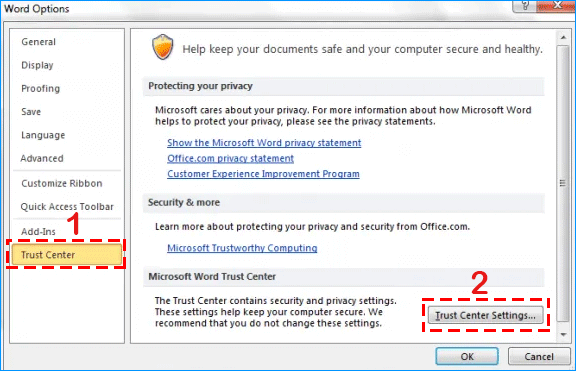Click the Help question mark icon
576x371 pixels.
(x=525, y=5)
